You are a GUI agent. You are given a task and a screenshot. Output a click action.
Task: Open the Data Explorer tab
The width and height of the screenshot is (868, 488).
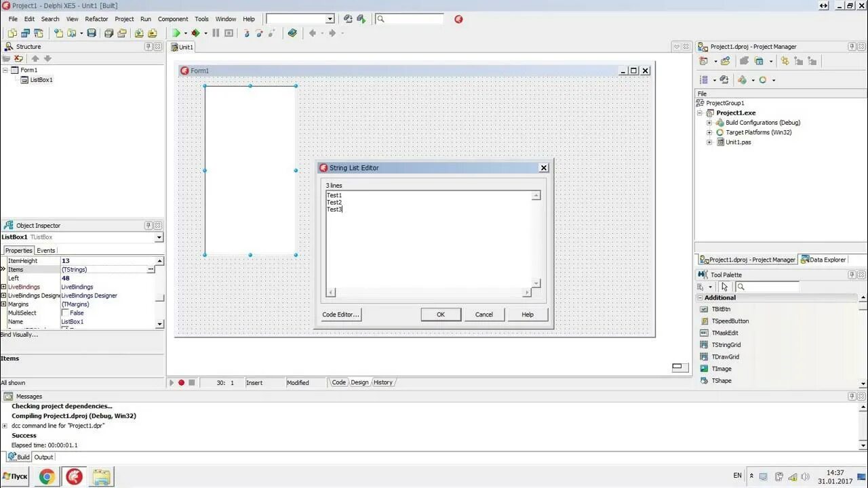click(823, 260)
